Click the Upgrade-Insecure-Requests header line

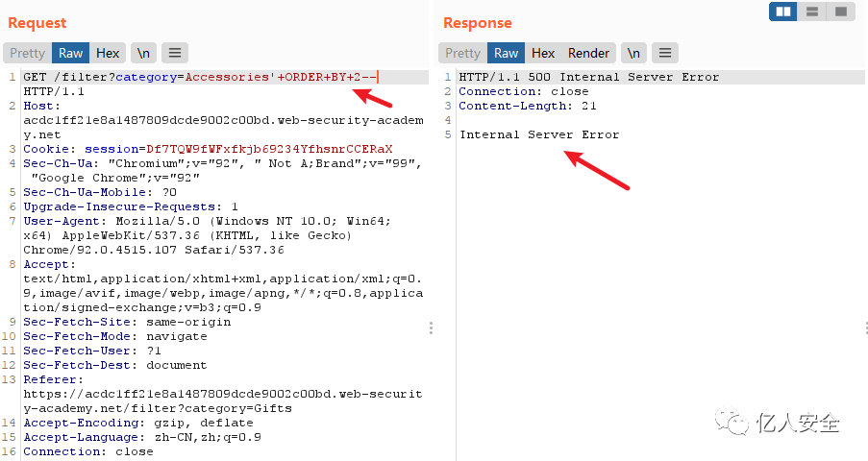(131, 206)
